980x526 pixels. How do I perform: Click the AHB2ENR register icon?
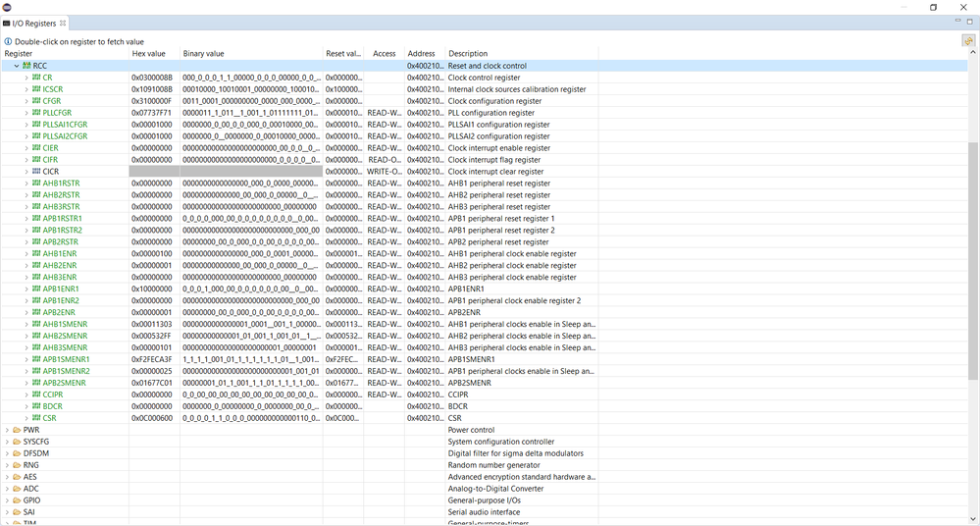[36, 265]
